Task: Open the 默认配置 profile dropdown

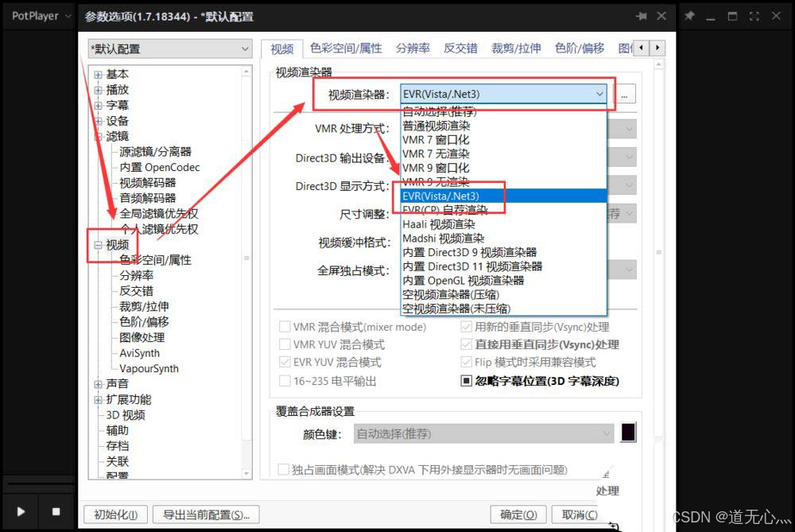Action: click(170, 49)
